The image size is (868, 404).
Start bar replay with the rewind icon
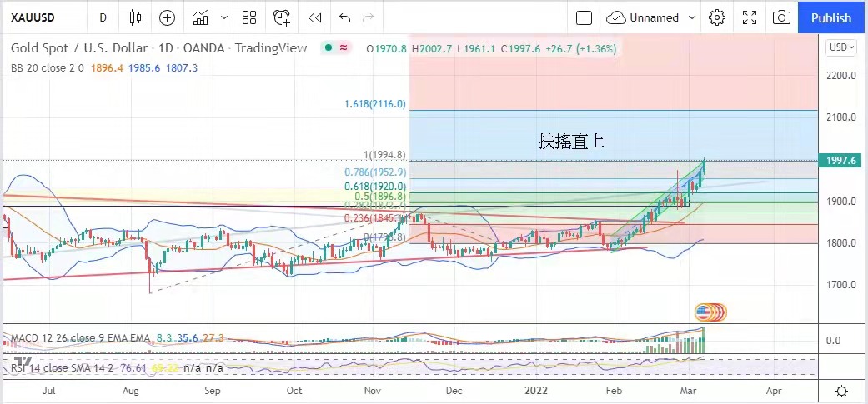click(x=314, y=17)
